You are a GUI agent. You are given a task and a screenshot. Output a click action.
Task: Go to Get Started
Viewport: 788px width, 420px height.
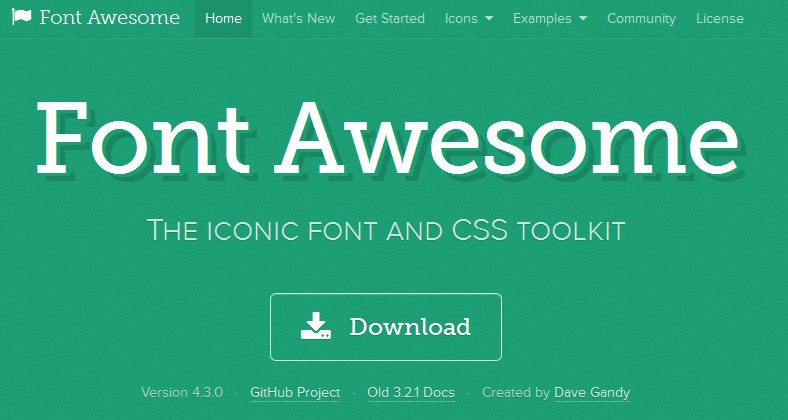coord(390,19)
